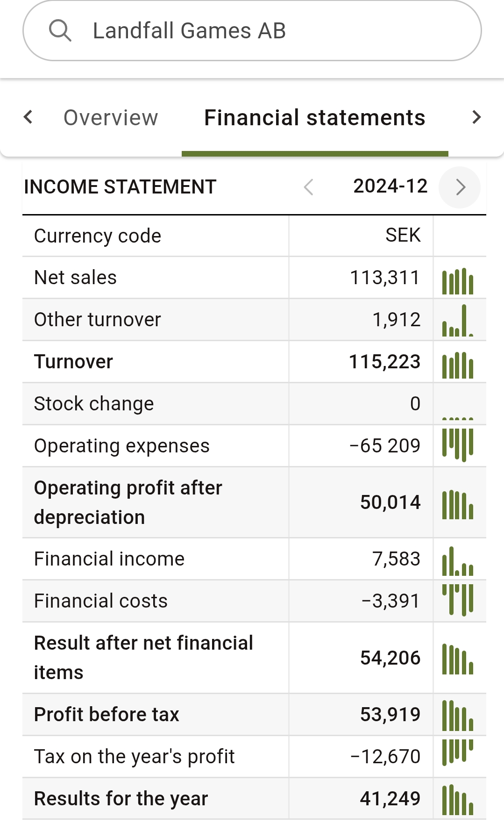504x824 pixels.
Task: Click the 50,014 operating profit value
Action: click(390, 502)
